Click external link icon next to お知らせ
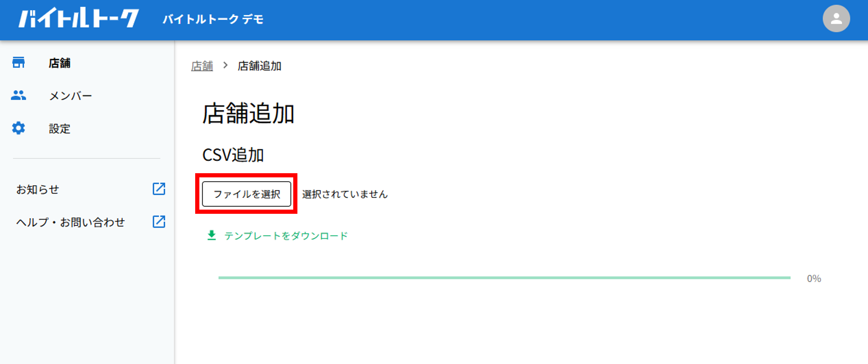Image resolution: width=868 pixels, height=364 pixels. 159,189
